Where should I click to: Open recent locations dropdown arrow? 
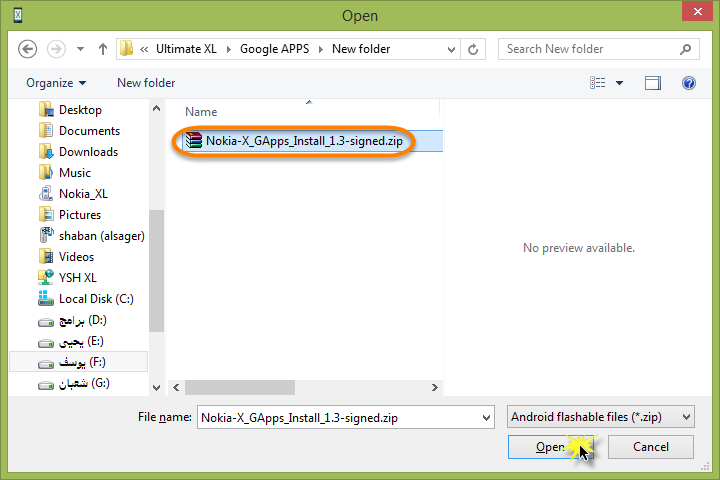80,49
